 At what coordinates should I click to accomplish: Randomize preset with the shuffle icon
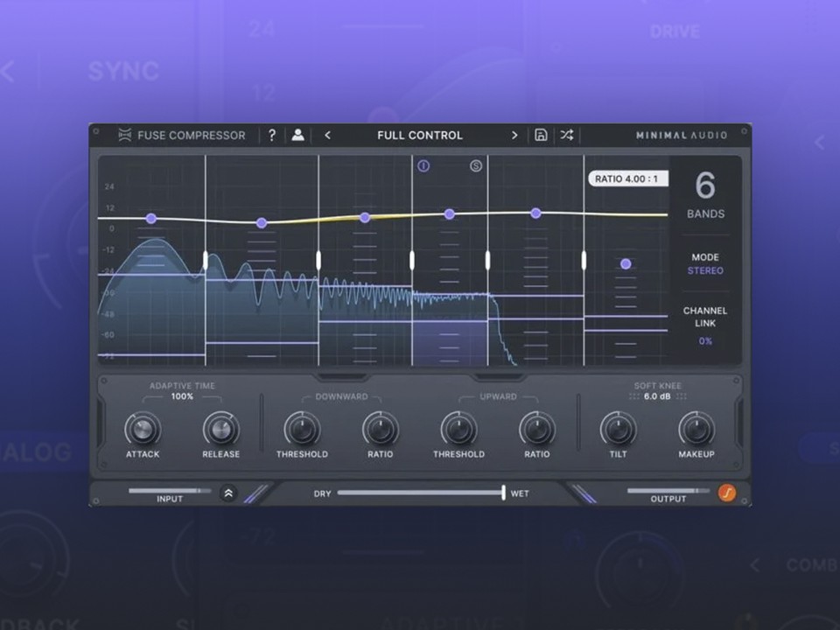(567, 135)
